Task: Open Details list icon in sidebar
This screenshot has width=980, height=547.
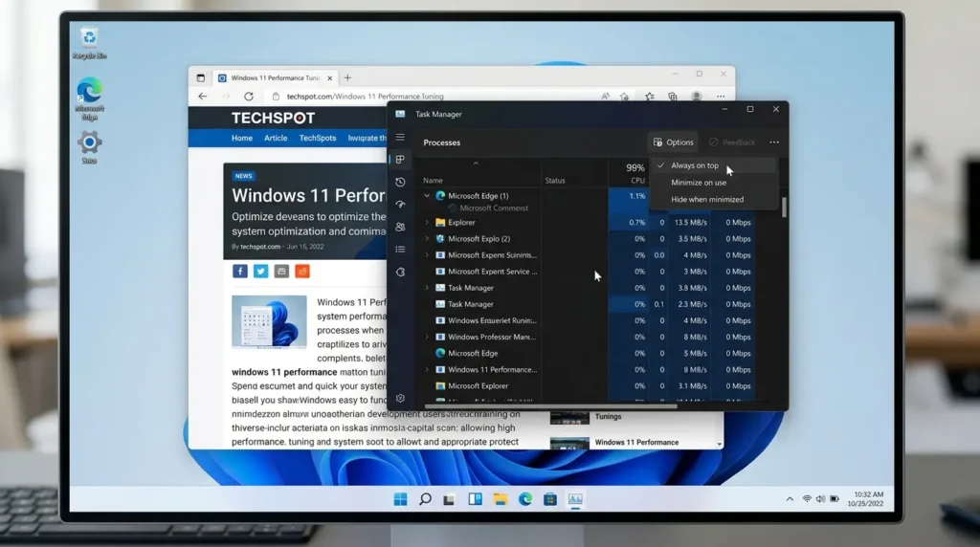Action: coord(400,250)
